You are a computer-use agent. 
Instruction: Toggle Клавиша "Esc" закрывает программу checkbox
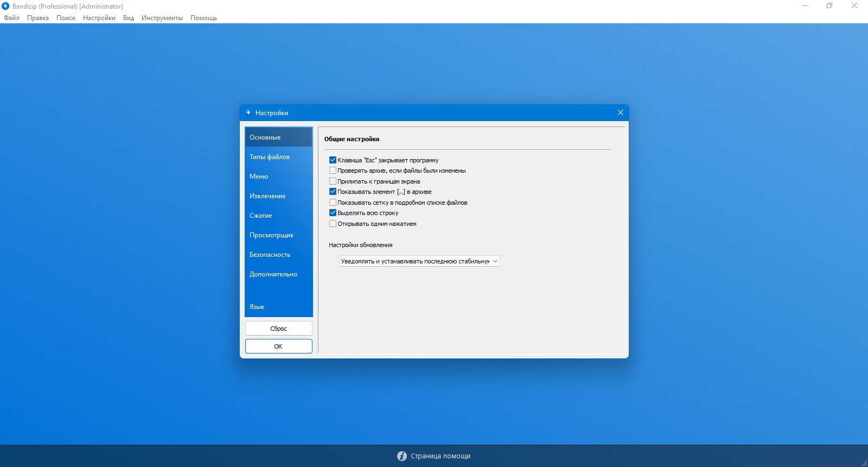(333, 160)
